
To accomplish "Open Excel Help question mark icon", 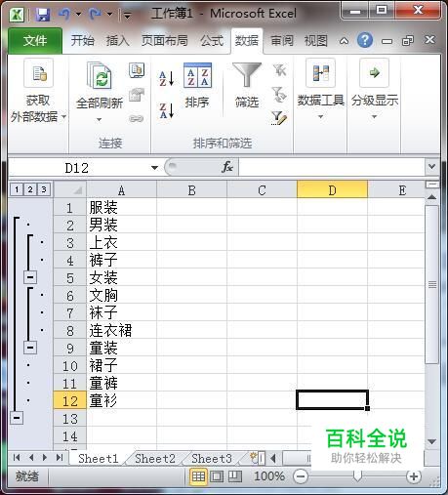I will click(x=365, y=40).
